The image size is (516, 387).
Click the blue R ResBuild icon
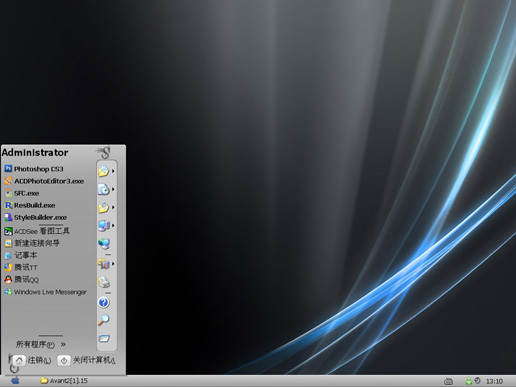tap(8, 205)
